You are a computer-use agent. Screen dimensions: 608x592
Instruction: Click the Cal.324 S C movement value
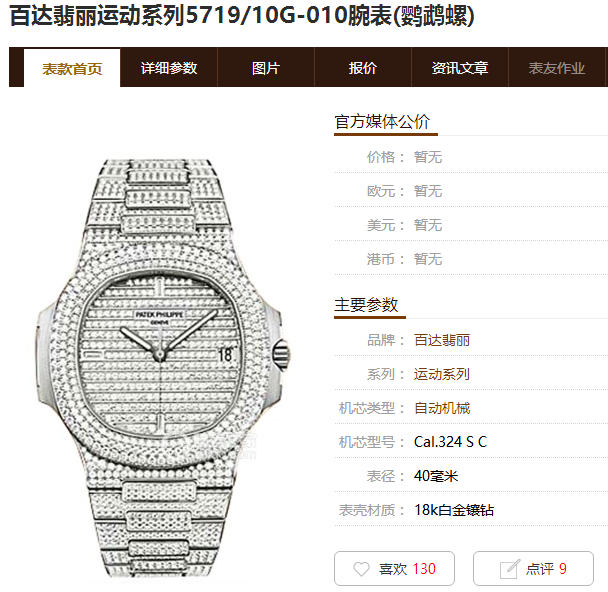450,442
